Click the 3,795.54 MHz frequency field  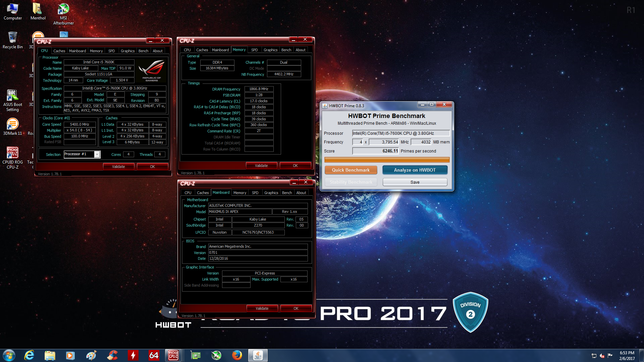pyautogui.click(x=384, y=142)
